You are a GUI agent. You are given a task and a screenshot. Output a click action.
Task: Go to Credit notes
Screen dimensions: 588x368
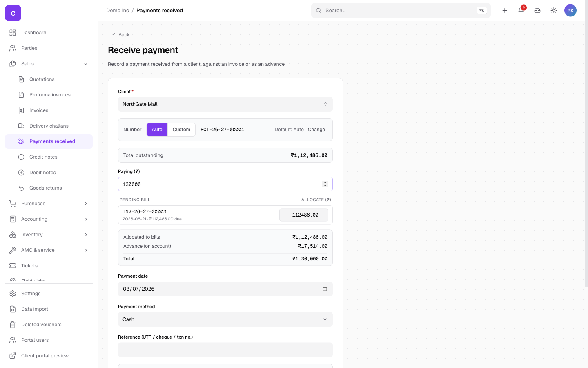pos(43,157)
